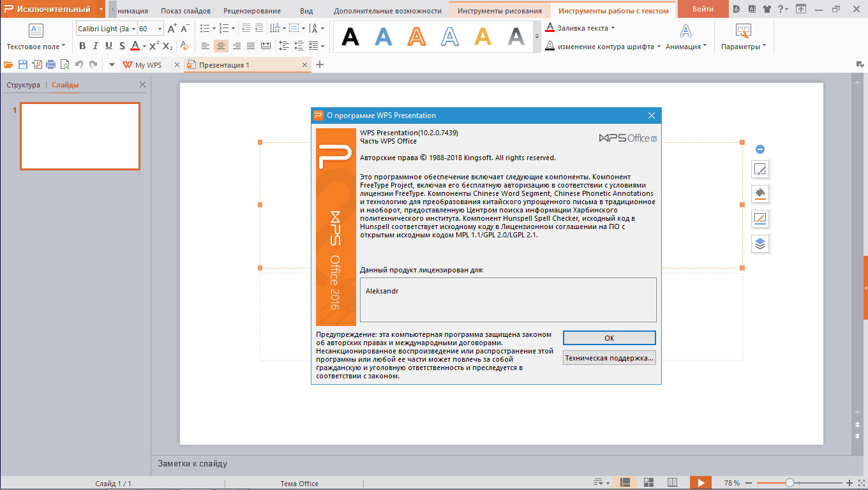The width and height of the screenshot is (868, 490).
Task: Click the layers icon beside the slide
Action: pos(759,244)
